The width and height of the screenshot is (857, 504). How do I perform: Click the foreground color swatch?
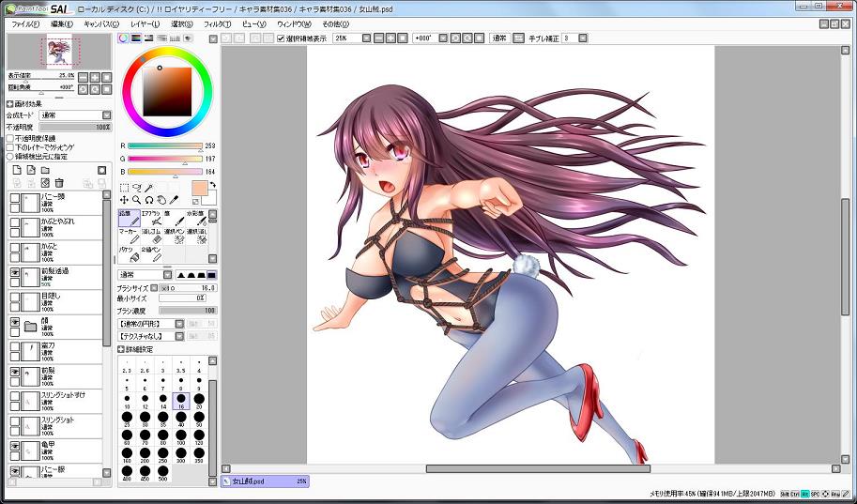199,188
